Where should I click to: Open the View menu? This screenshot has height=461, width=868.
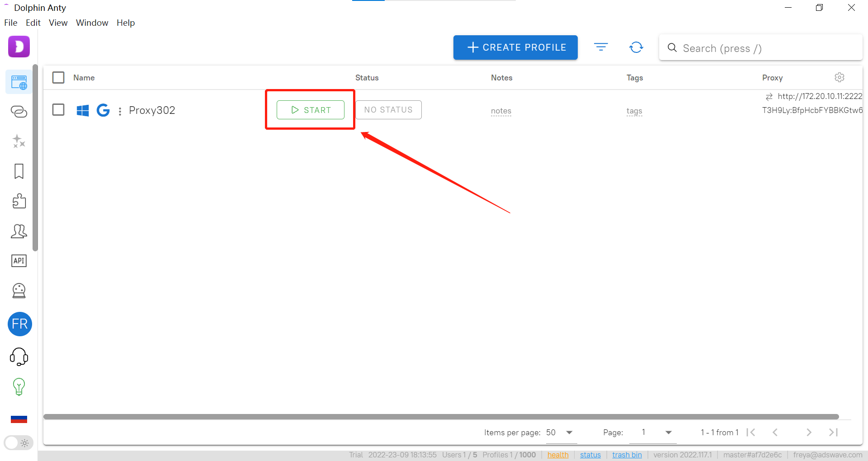[58, 23]
